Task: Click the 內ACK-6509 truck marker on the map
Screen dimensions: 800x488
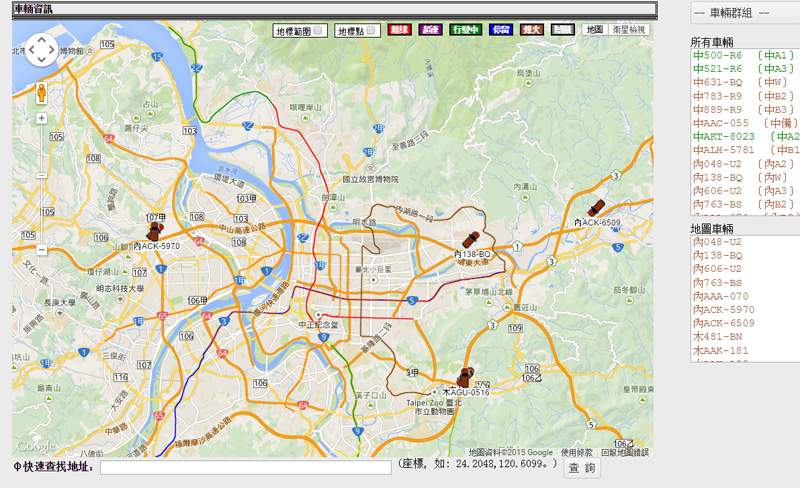Action: pyautogui.click(x=596, y=208)
